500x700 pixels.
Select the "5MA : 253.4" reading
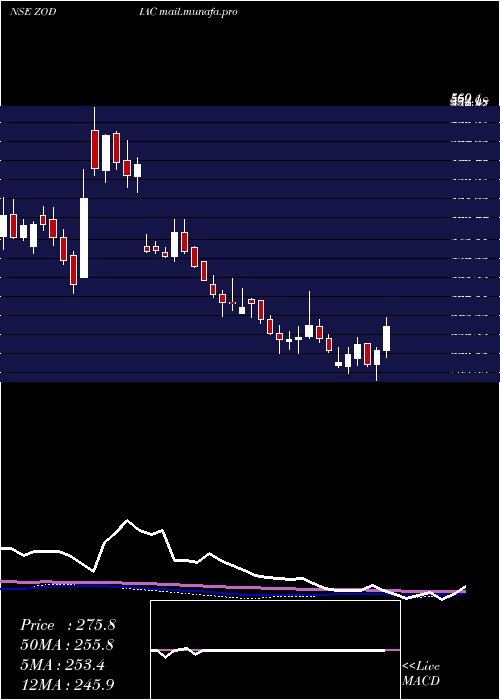click(x=62, y=665)
